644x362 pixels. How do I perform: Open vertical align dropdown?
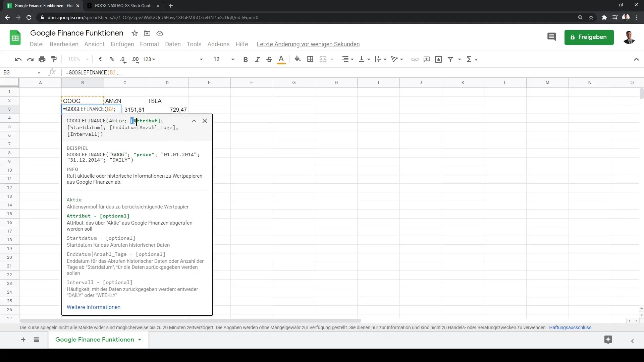click(x=364, y=59)
